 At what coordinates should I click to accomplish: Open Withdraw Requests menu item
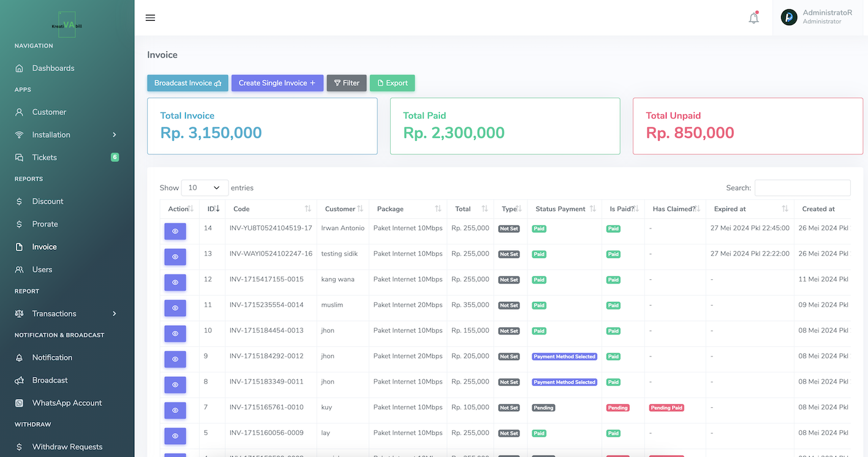[x=67, y=447]
